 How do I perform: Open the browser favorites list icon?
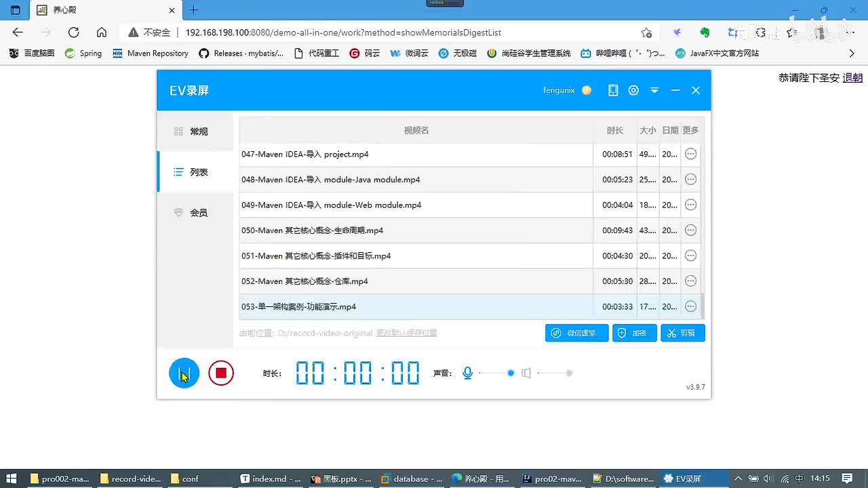point(791,33)
